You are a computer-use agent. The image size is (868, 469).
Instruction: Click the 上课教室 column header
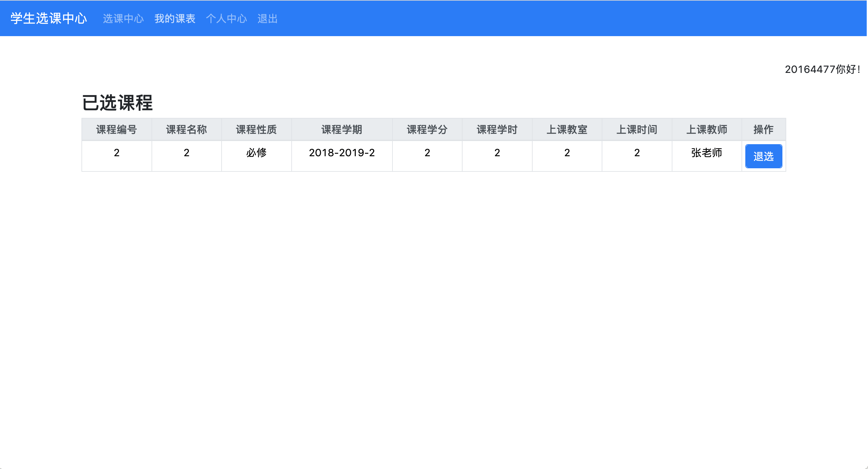point(567,129)
